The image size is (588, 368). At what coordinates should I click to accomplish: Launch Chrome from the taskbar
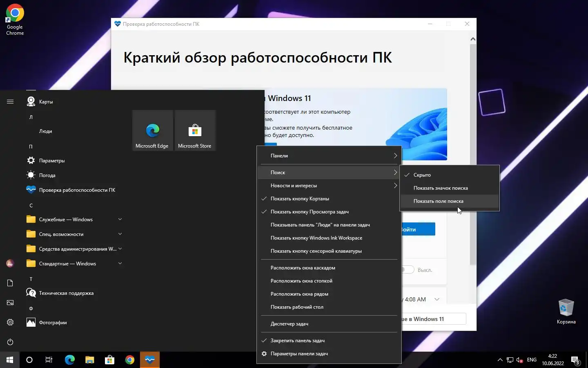[130, 360]
